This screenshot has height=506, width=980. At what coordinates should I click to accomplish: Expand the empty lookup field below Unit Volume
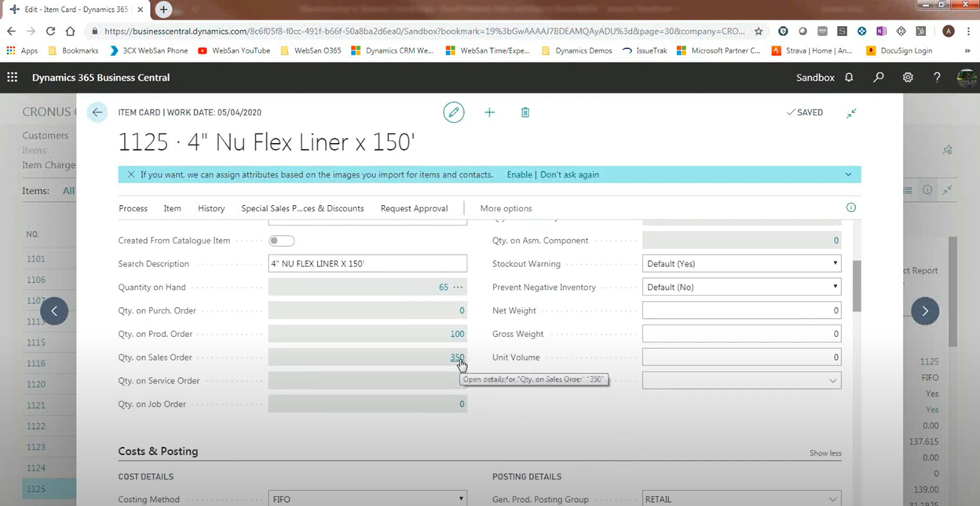point(832,380)
